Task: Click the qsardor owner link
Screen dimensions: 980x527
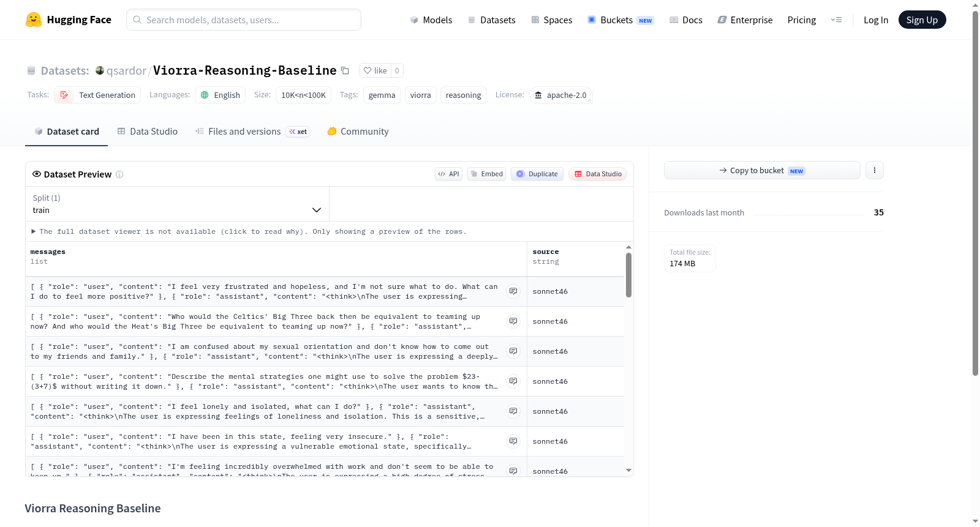Action: (x=126, y=70)
